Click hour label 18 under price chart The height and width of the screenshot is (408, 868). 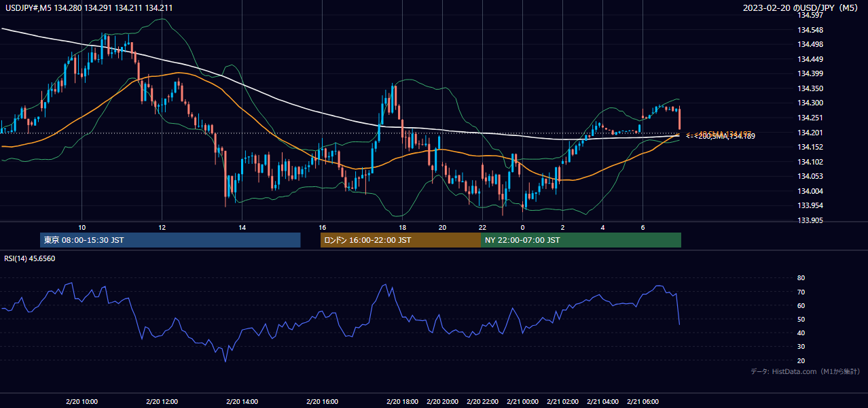click(402, 227)
